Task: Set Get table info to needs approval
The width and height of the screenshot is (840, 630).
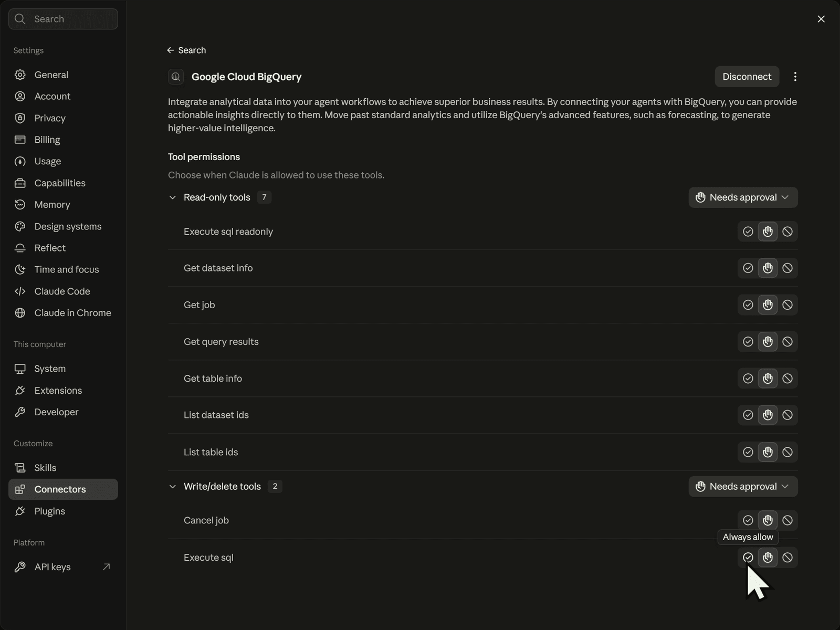Action: [x=768, y=379]
